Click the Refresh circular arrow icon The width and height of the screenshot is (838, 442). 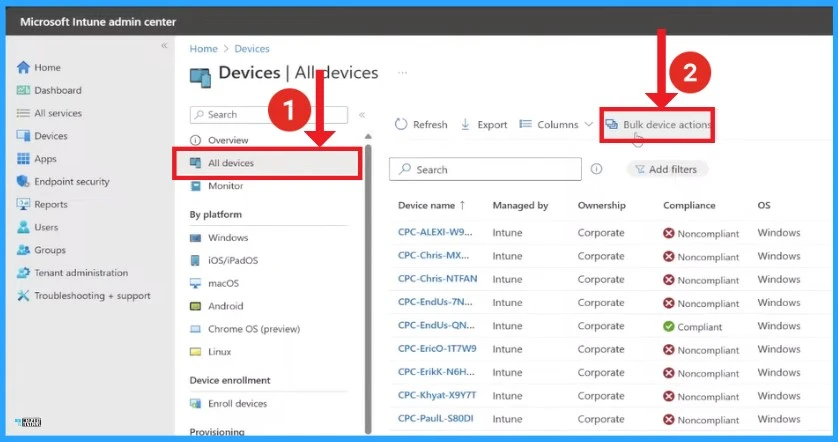(401, 125)
